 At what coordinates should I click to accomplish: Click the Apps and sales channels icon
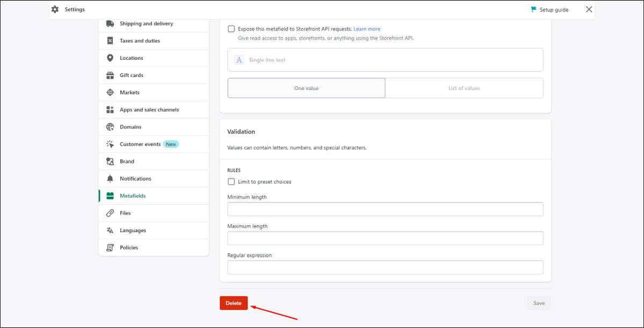[110, 109]
